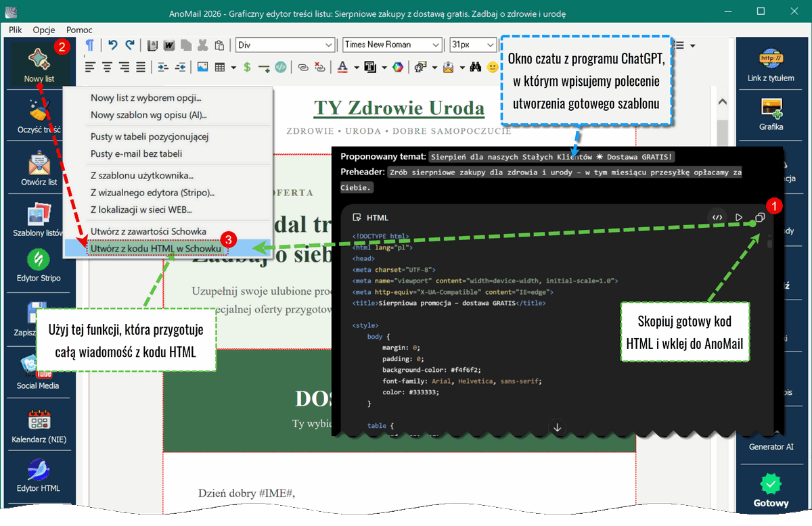
Task: Open Generator AI in the right panel
Action: (771, 446)
